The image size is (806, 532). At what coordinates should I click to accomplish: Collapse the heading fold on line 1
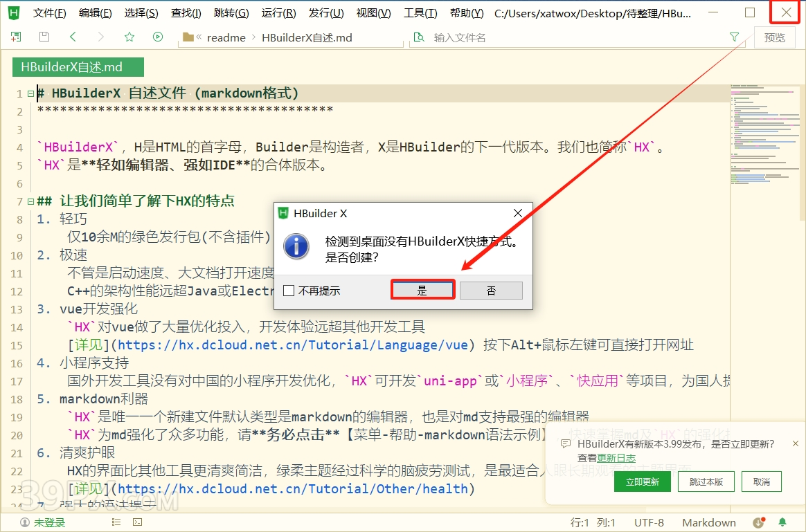30,93
